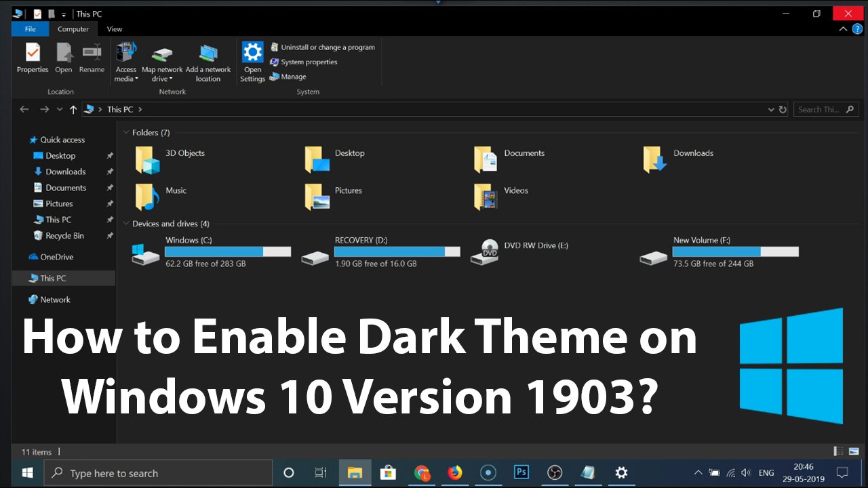Screen dimensions: 868x488
Task: Open Photoshop from the taskbar
Action: coord(521,473)
